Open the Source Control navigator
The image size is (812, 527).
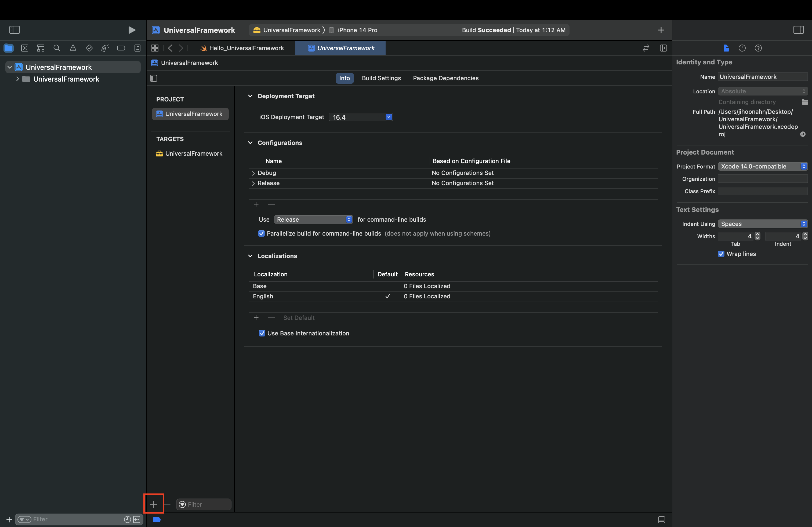point(24,48)
